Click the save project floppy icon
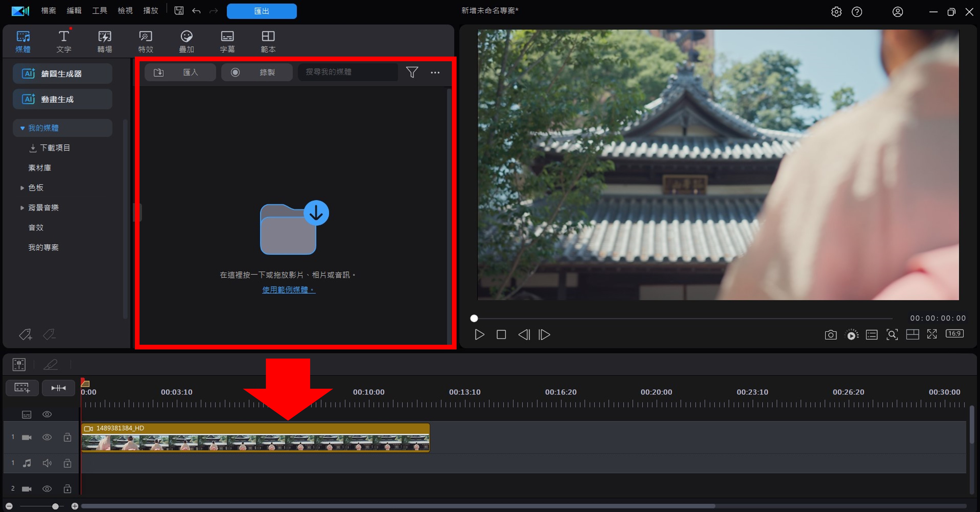The height and width of the screenshot is (512, 980). point(179,11)
